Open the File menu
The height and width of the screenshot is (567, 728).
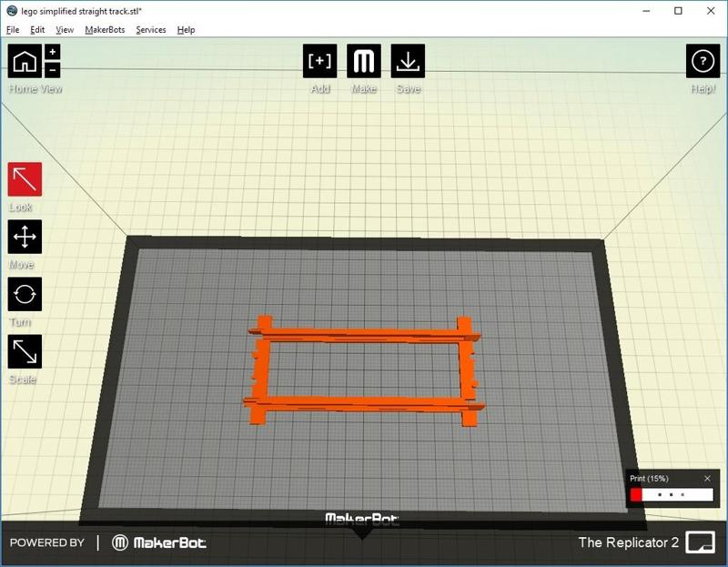[x=13, y=30]
